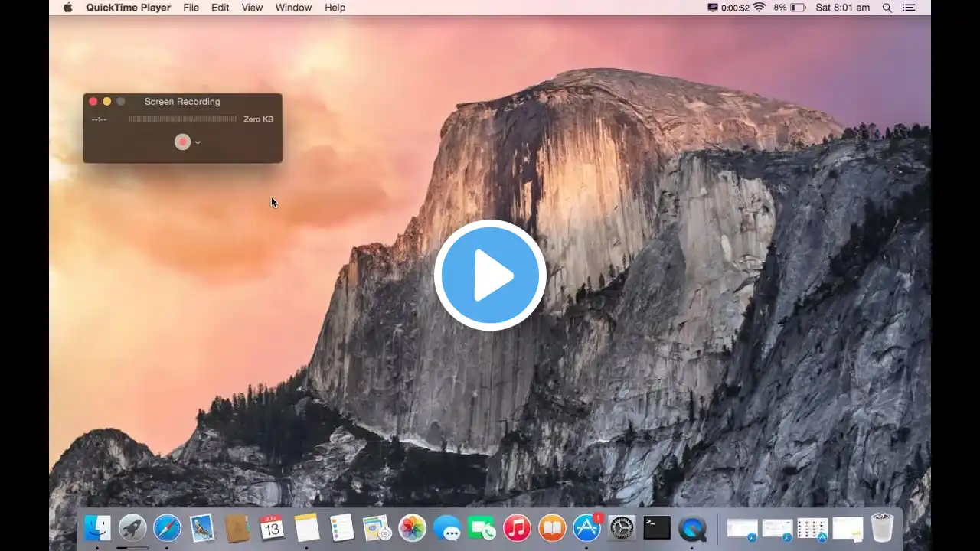Open Safari compass icon in Dock

(167, 528)
